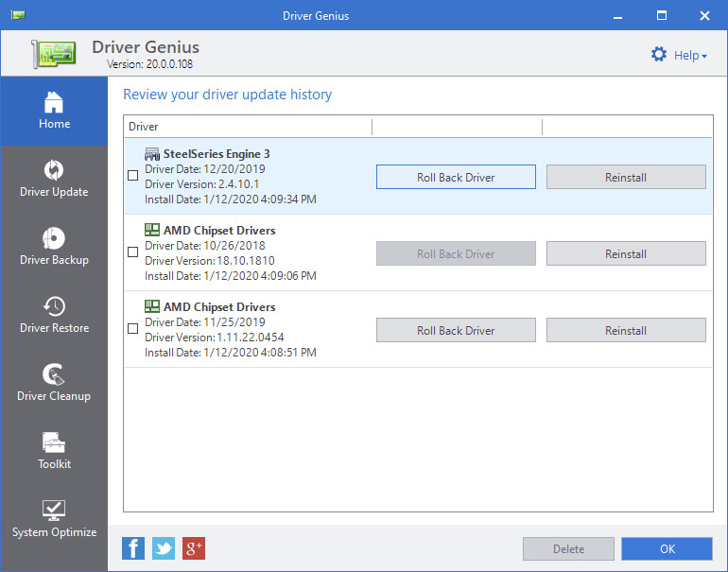Click the Driver Date: 12/20/2019 text

[x=205, y=169]
